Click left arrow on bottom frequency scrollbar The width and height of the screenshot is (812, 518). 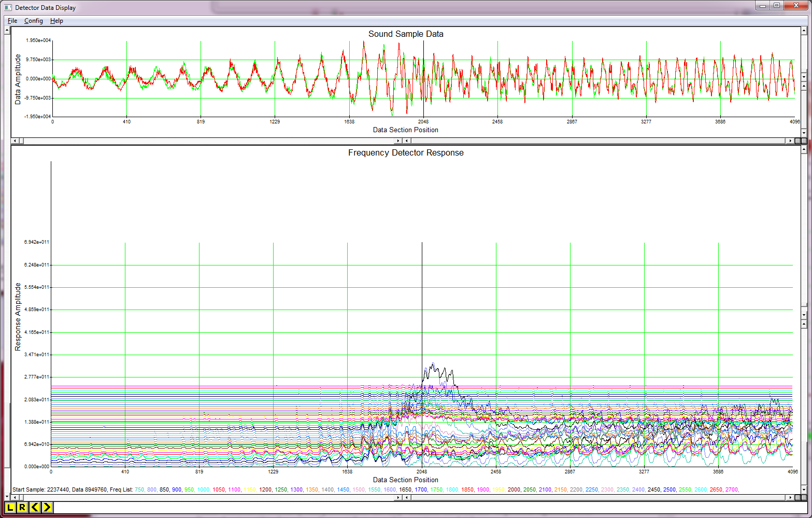16,497
